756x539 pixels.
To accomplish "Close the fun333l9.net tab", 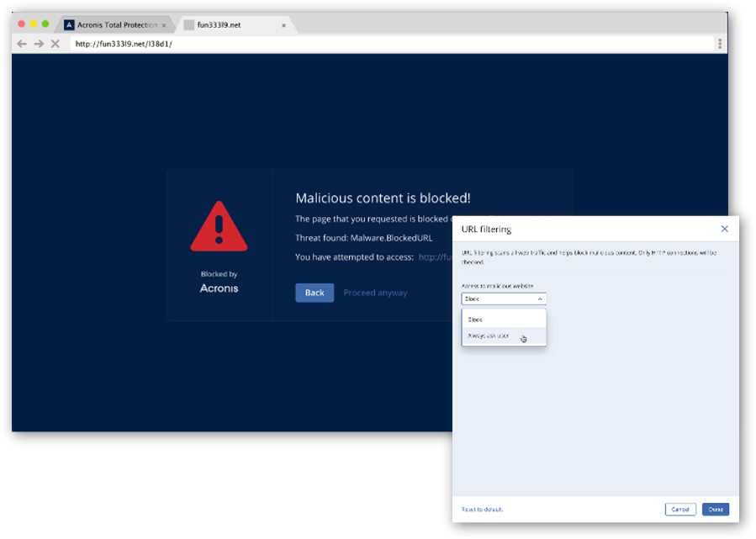I will pos(284,25).
